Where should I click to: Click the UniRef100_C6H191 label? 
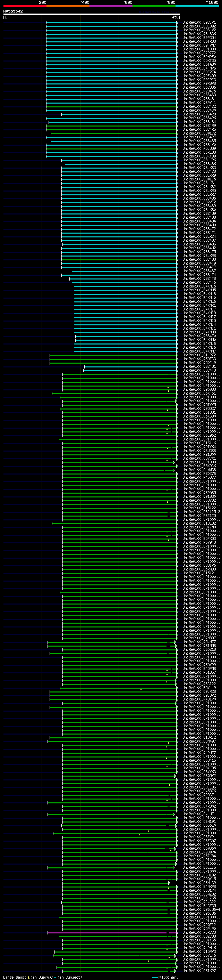[x=199, y=822]
